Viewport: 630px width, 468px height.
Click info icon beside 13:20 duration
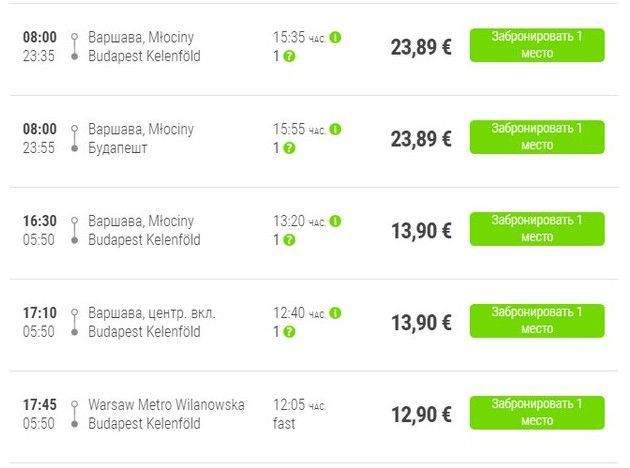pyautogui.click(x=335, y=221)
